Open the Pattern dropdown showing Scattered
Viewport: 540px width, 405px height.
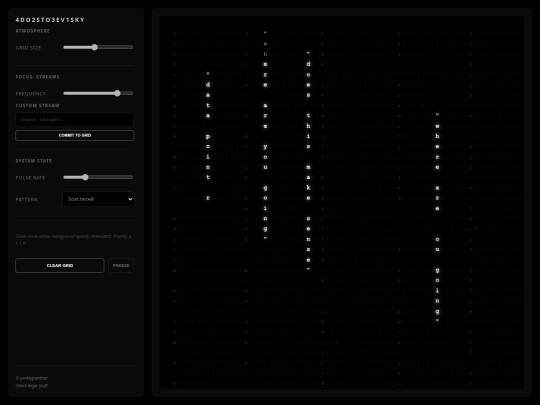98,199
